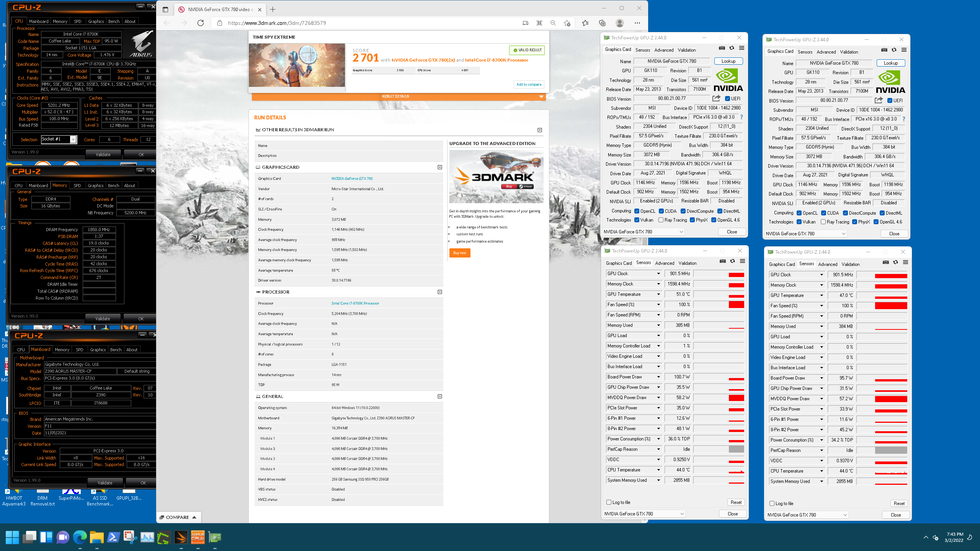Screen dimensions: 980x551
Task: Click zoom out magnifier in address bar
Action: [553, 23]
